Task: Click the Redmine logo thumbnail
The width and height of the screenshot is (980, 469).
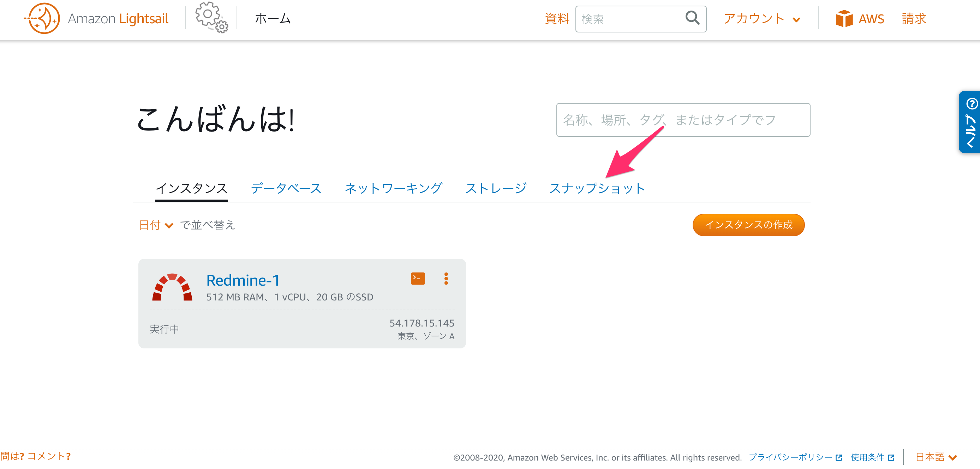Action: 172,287
